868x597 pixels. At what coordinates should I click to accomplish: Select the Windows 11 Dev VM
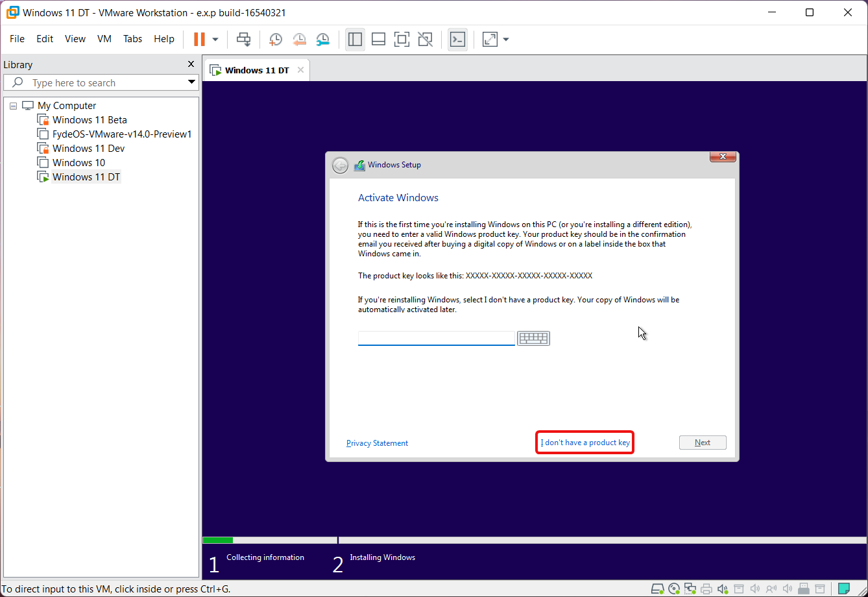(88, 149)
